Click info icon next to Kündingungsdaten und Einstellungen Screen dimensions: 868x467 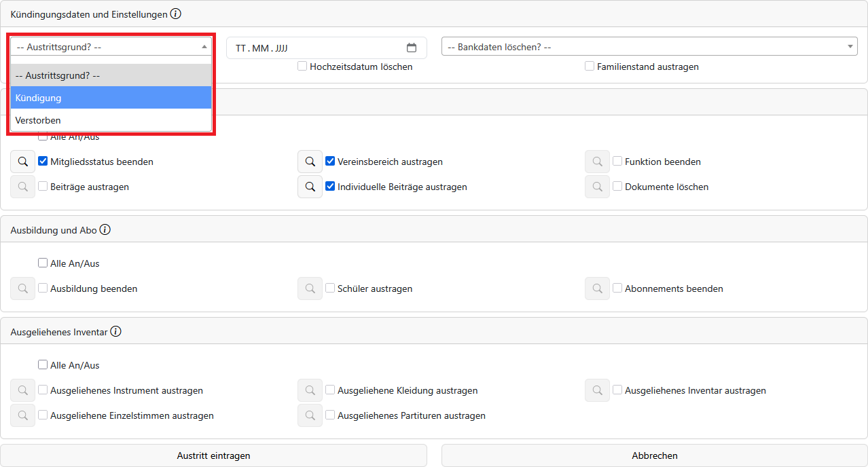[175, 14]
